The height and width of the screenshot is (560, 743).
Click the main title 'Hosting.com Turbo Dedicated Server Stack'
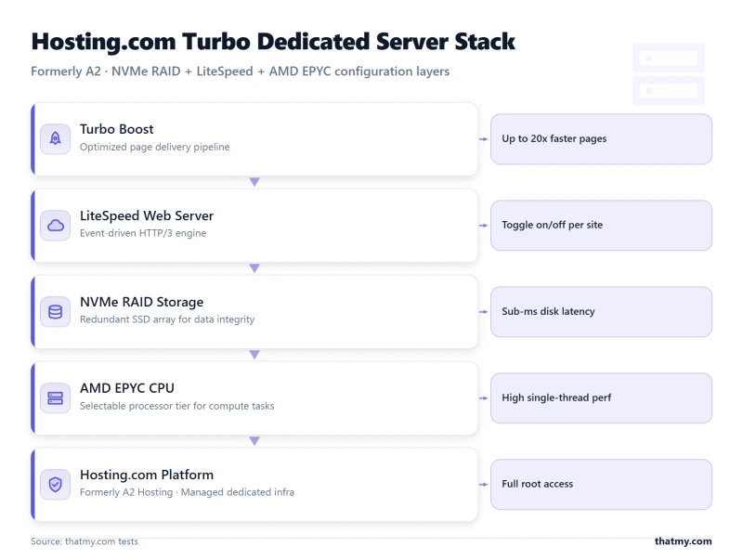(x=273, y=42)
